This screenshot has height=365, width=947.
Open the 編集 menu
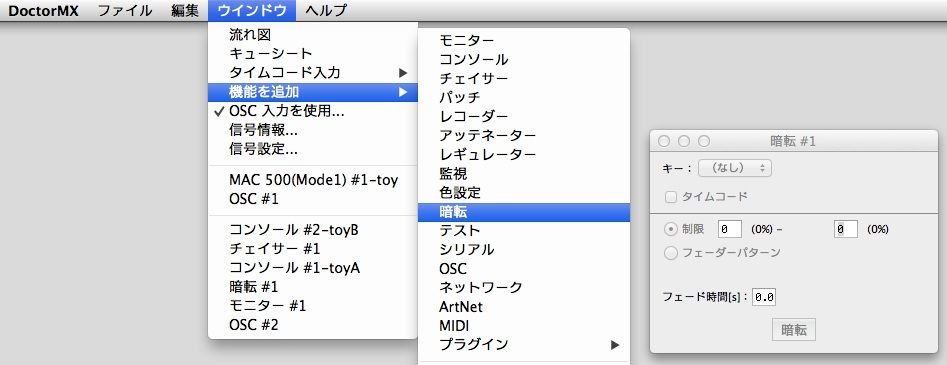[185, 10]
